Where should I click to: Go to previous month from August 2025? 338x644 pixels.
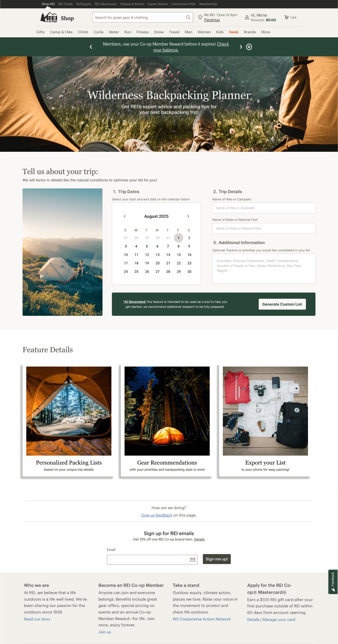[x=125, y=216]
